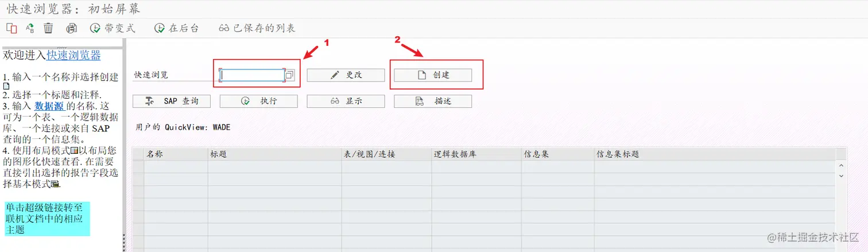
Task: Click the layout mode icon in instructions
Action: point(74,150)
